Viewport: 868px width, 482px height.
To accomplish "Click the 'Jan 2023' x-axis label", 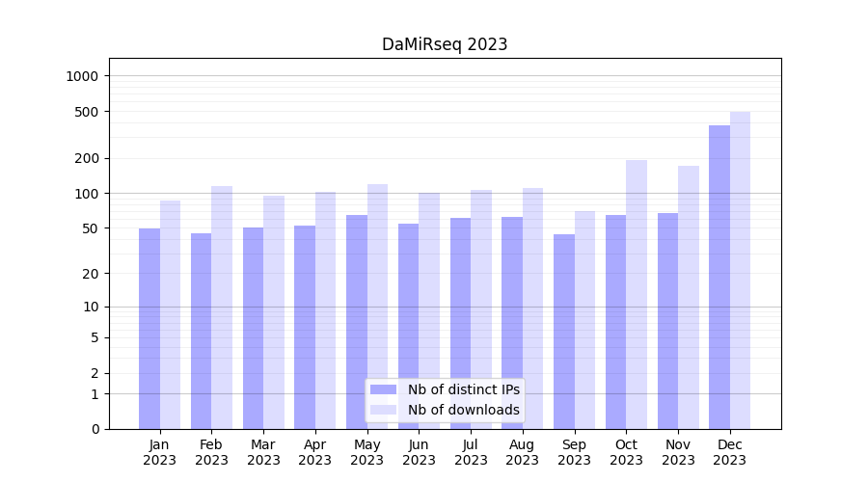I will 160,452.
